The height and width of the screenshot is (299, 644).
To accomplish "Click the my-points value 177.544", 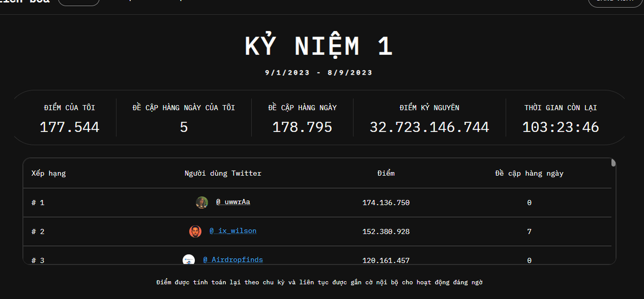I will (70, 127).
